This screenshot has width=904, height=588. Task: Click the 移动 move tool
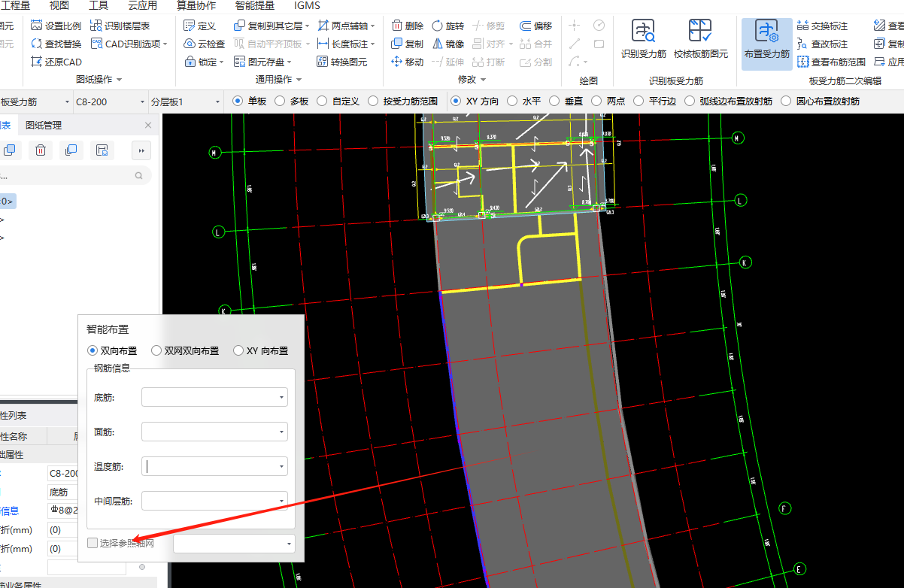click(397, 62)
